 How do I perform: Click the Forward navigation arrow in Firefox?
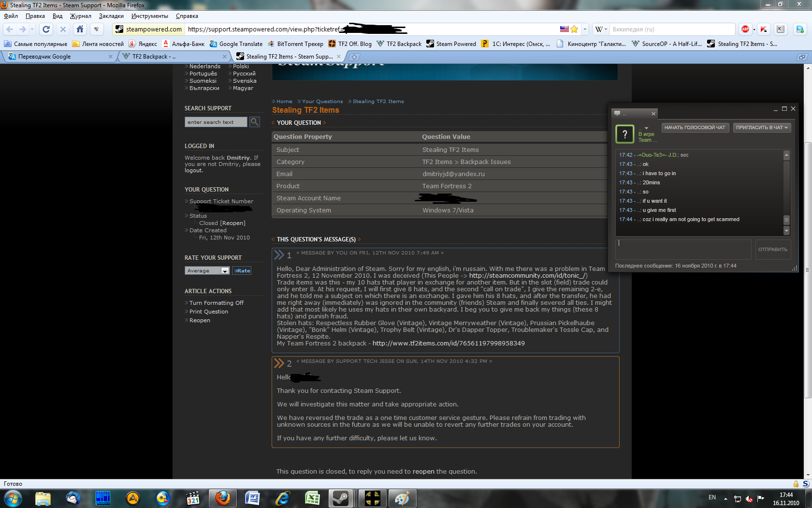22,29
